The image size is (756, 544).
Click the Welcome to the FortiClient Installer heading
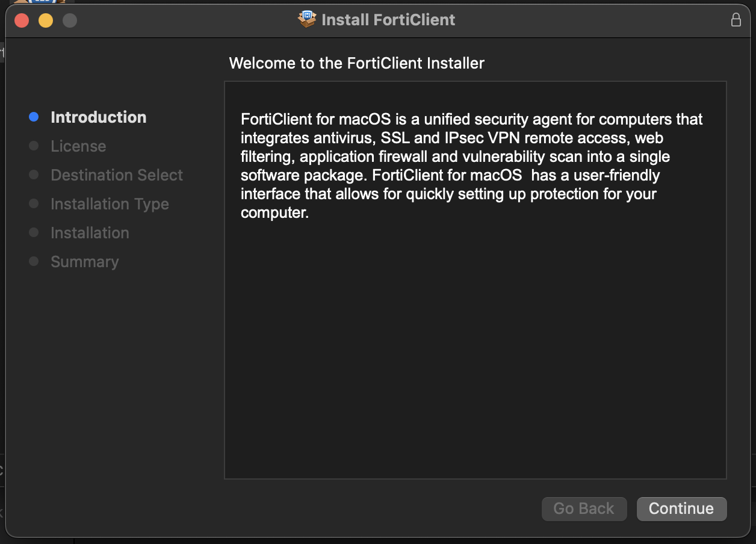tap(356, 63)
